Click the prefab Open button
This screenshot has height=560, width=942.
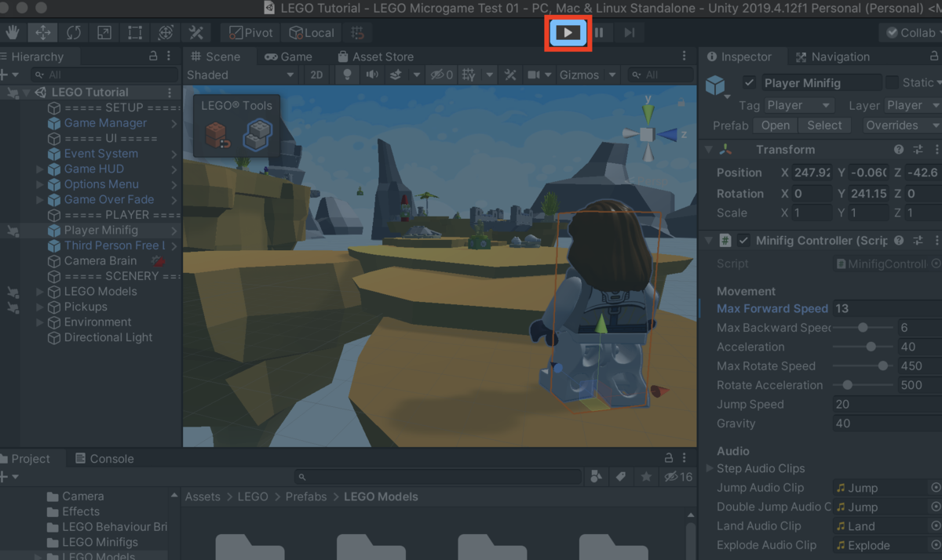click(776, 125)
